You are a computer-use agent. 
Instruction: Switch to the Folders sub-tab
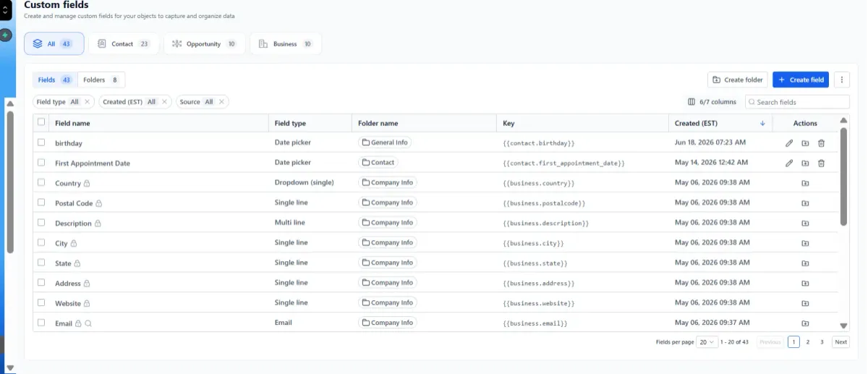click(101, 80)
